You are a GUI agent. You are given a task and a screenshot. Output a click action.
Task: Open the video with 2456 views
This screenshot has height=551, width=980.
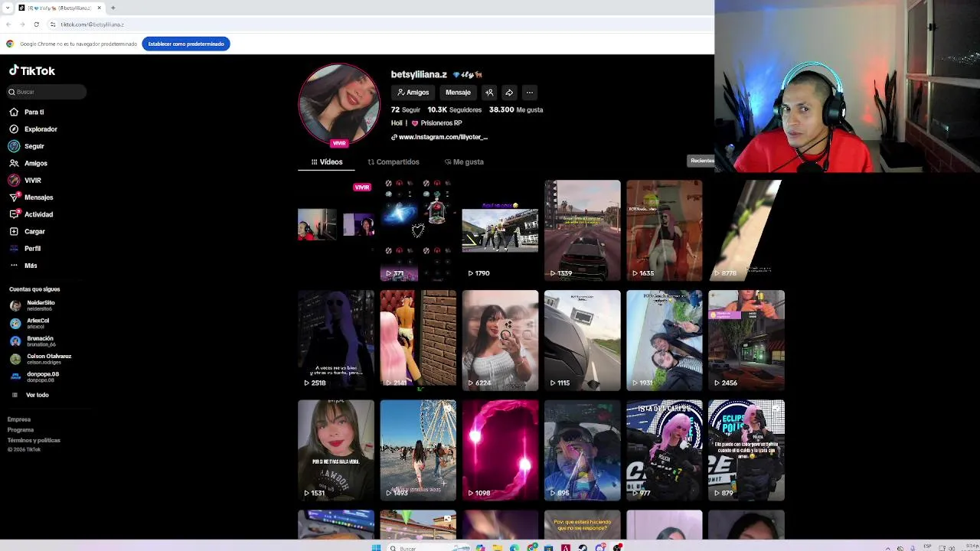[746, 341]
